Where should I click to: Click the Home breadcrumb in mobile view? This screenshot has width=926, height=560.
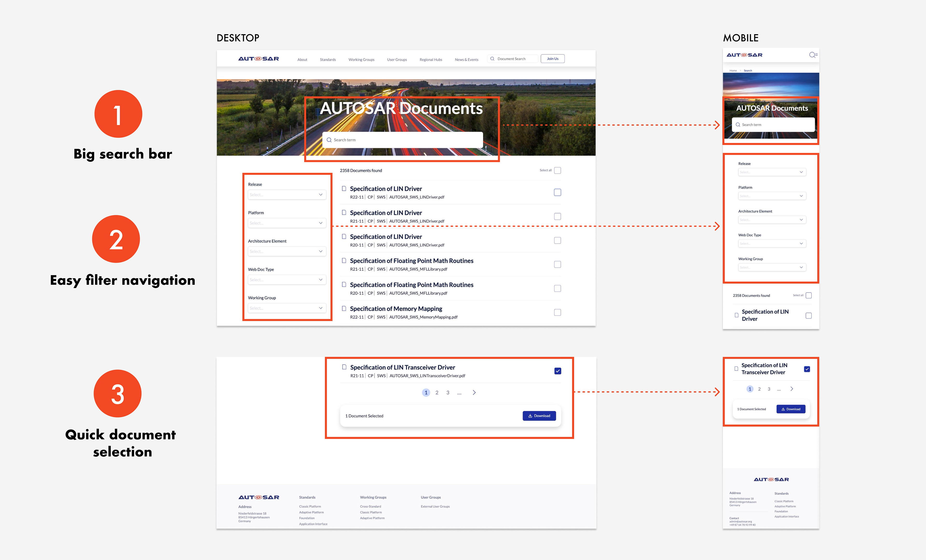(733, 71)
